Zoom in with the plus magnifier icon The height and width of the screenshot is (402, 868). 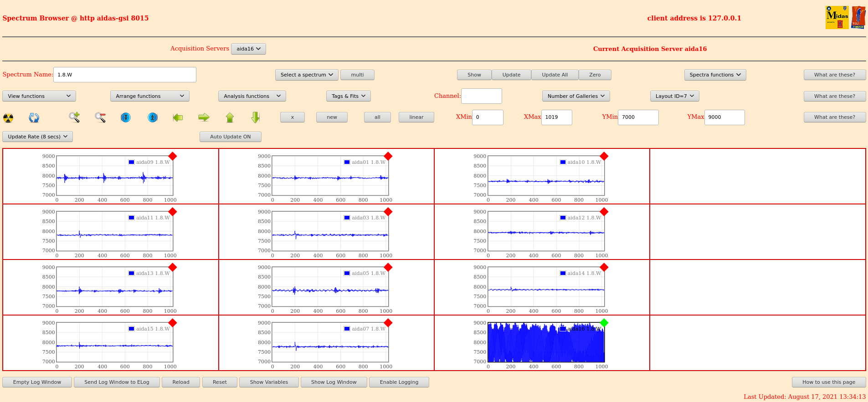(74, 117)
